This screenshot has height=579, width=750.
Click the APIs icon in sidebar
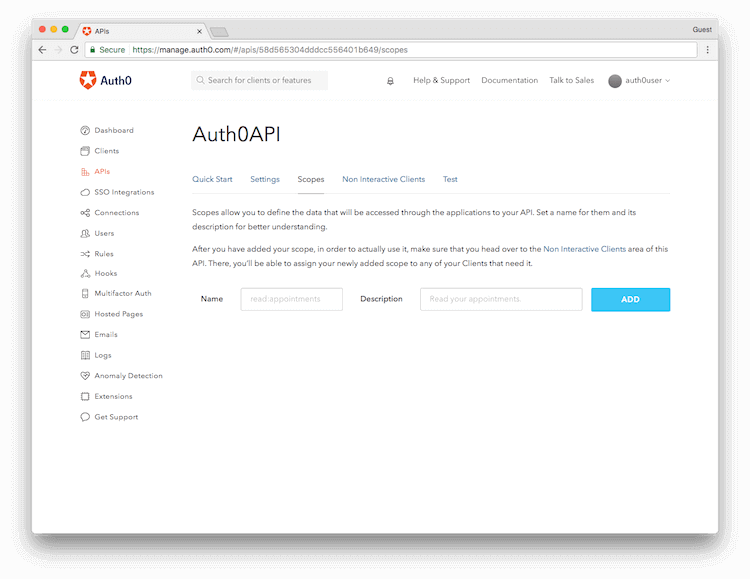tap(85, 172)
